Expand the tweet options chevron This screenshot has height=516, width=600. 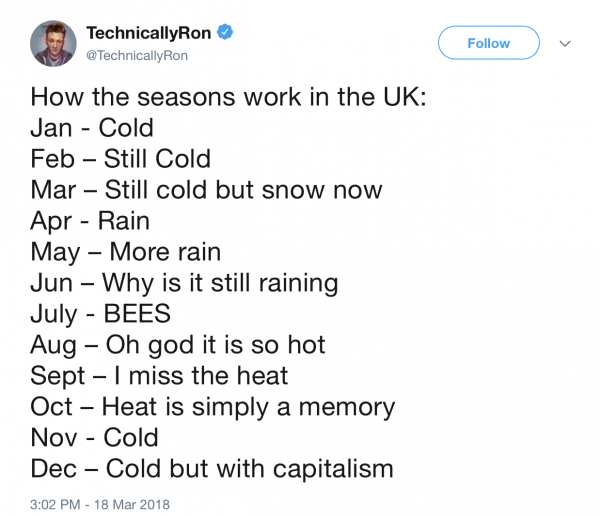(x=564, y=43)
